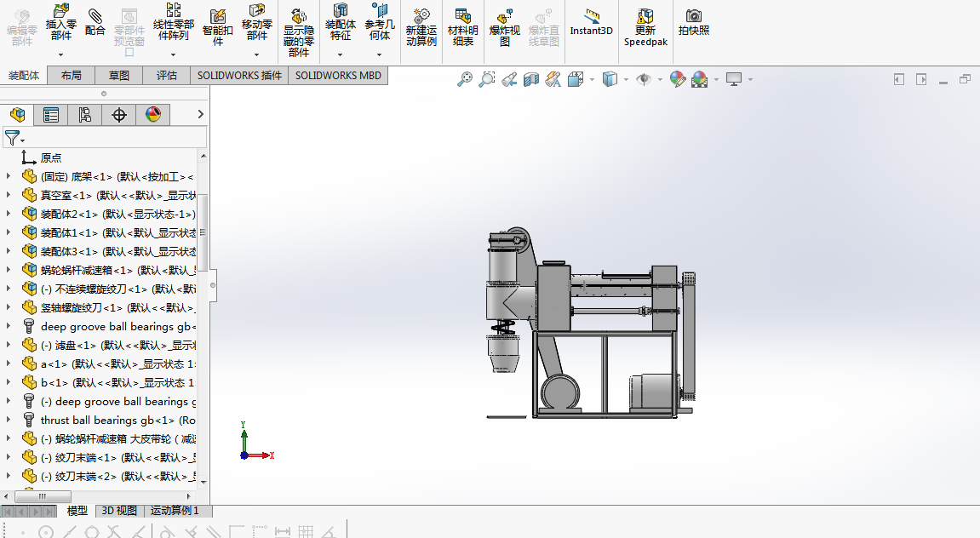Click Edit Appearance color sphere icon
Image resolution: width=980 pixels, height=538 pixels.
pos(678,79)
